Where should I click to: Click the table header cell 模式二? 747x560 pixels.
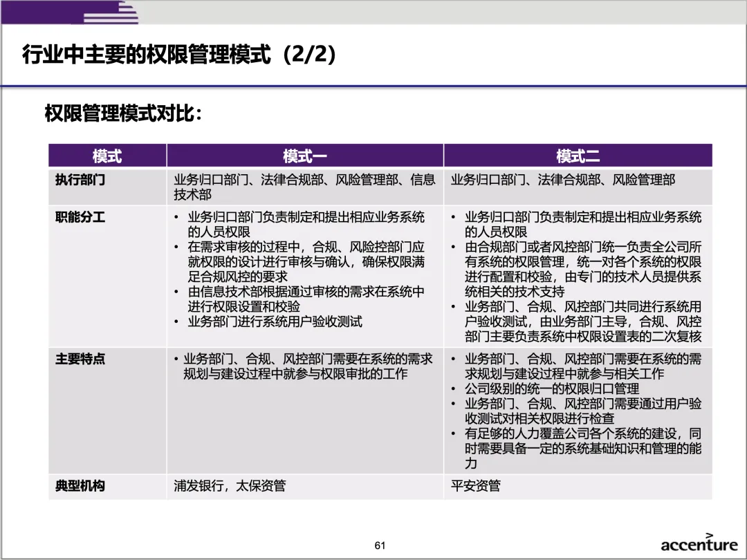point(578,156)
